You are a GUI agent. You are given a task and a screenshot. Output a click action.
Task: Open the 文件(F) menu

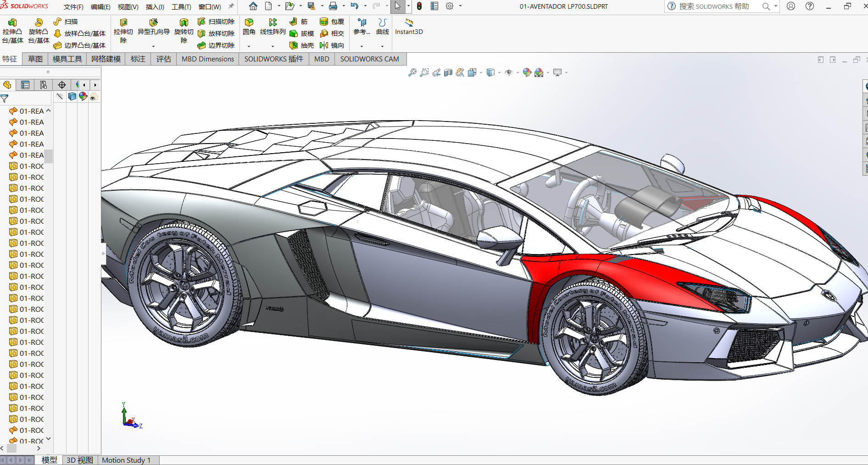(x=73, y=7)
